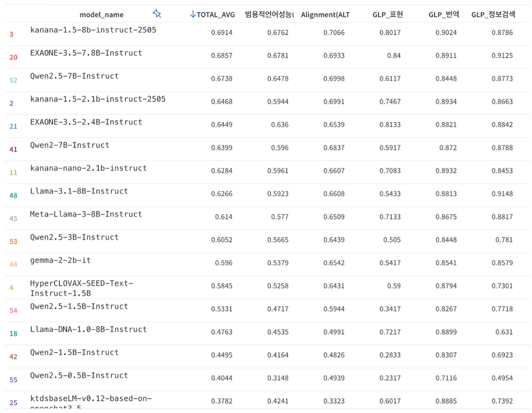This screenshot has width=532, height=413.
Task: Select the EXAONE-3.5-7.8B-Instruct model name
Action: pos(86,53)
